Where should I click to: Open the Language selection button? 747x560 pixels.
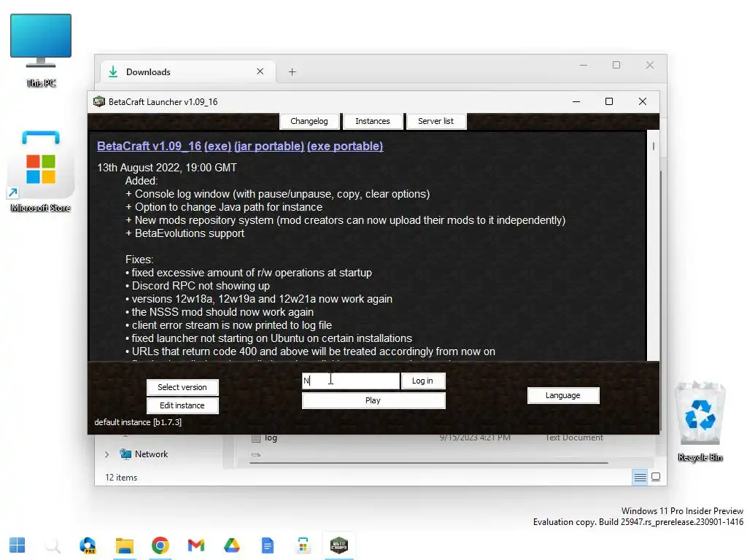point(563,395)
